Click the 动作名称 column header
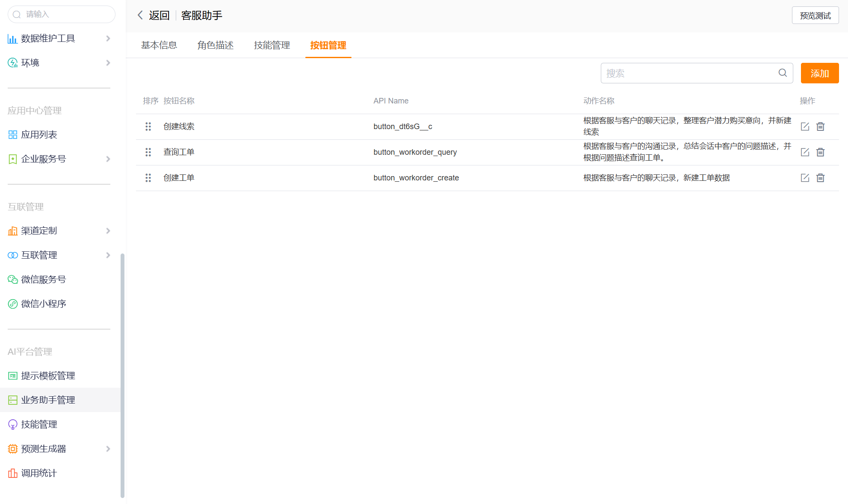The height and width of the screenshot is (504, 848). click(599, 101)
